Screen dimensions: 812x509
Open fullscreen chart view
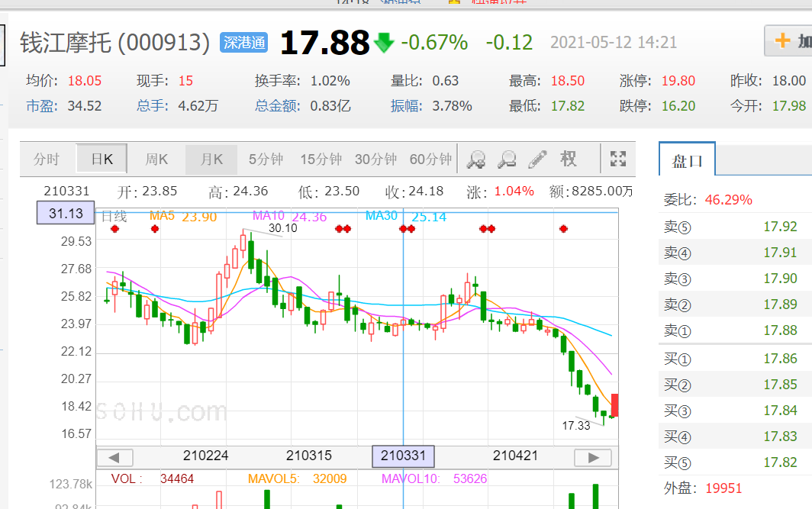618,159
